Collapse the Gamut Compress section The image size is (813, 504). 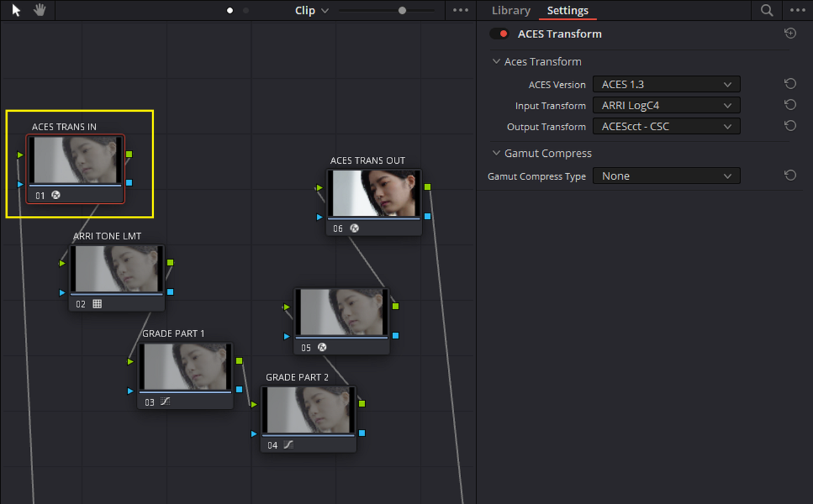pos(496,153)
